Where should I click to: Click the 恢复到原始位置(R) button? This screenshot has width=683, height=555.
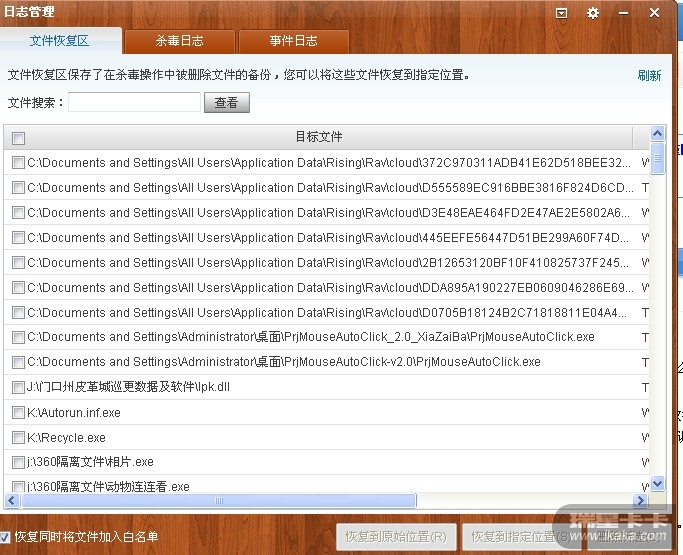pos(396,537)
